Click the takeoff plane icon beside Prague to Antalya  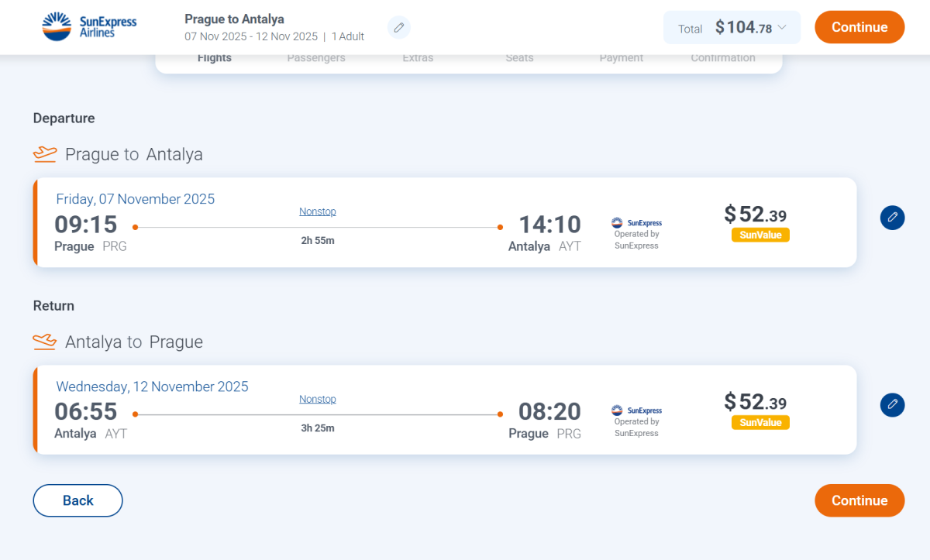point(45,154)
